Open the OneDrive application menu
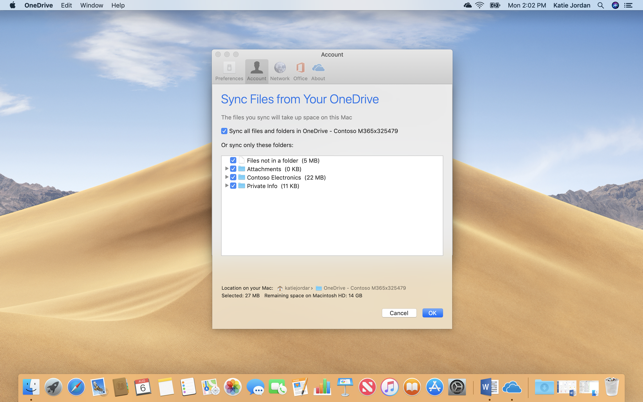 coord(39,5)
